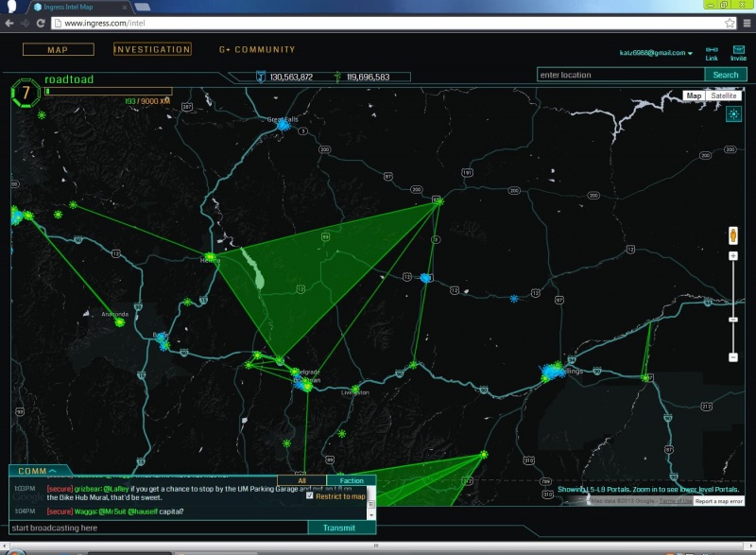The height and width of the screenshot is (555, 756).
Task: Click the level 7 player badge
Action: [26, 94]
